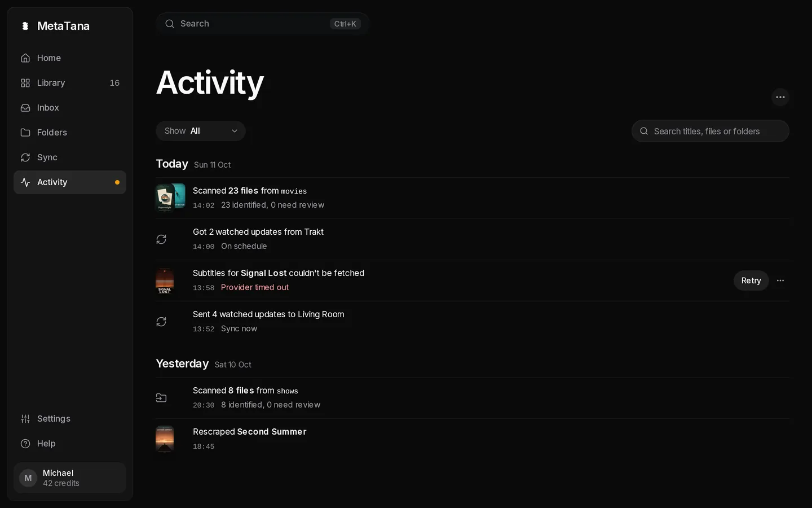The height and width of the screenshot is (508, 812).
Task: Click Got 2 watched updates from Trakt
Action: (258, 232)
